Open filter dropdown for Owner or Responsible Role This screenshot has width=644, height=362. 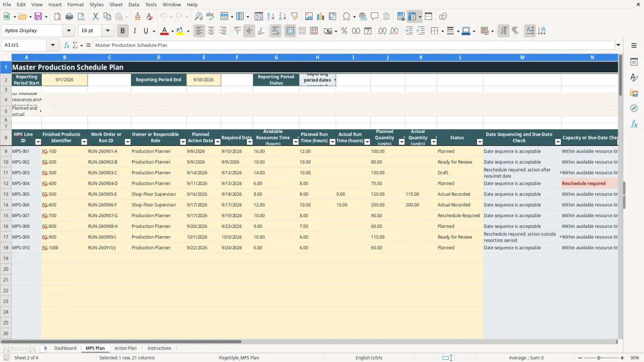pos(183,142)
